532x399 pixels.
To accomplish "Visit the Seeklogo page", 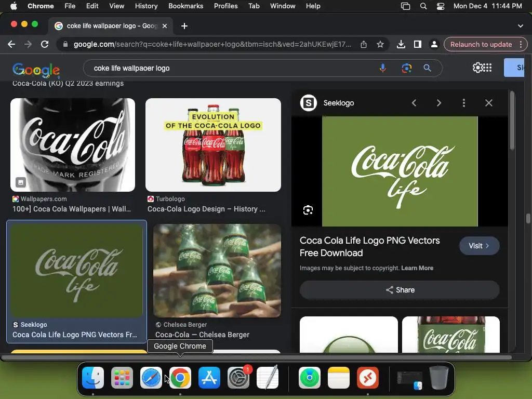I will point(479,246).
